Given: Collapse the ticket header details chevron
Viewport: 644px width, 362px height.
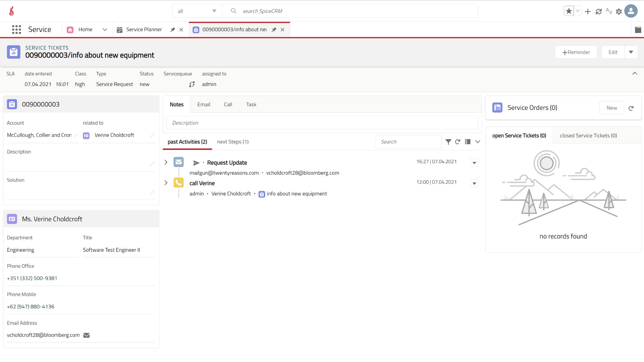Looking at the screenshot, I should [x=635, y=73].
